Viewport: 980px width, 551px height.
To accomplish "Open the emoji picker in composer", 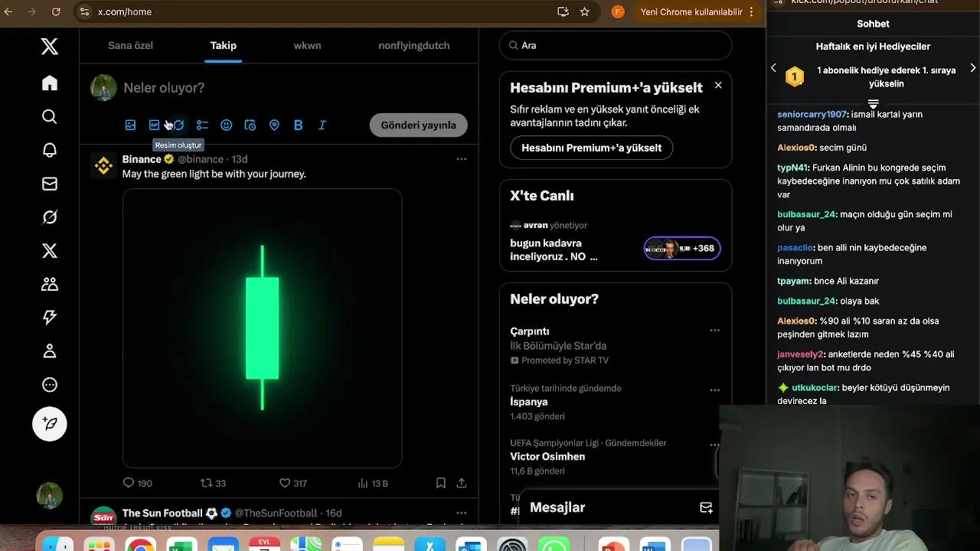I will pyautogui.click(x=226, y=125).
